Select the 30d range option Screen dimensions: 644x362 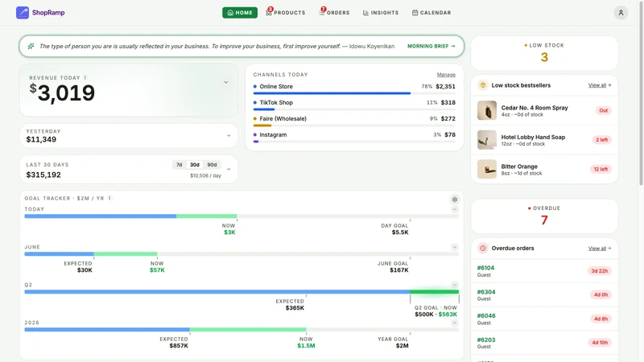(x=195, y=165)
